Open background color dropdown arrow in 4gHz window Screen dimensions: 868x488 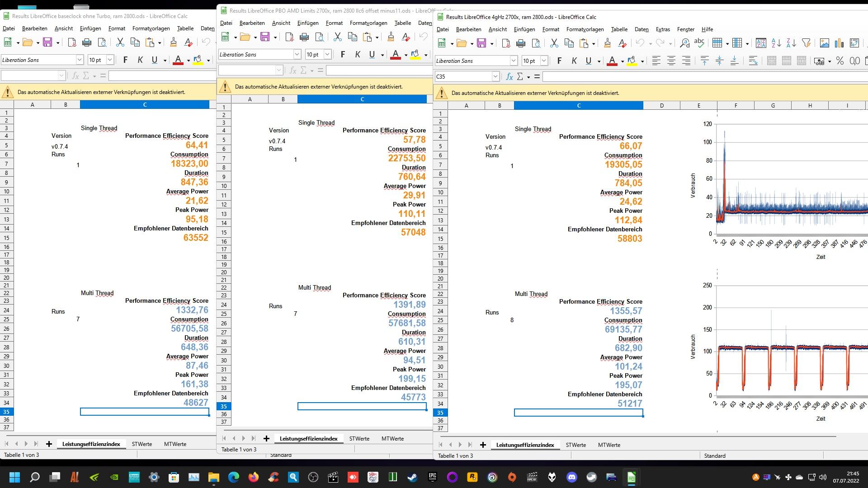[x=642, y=61]
